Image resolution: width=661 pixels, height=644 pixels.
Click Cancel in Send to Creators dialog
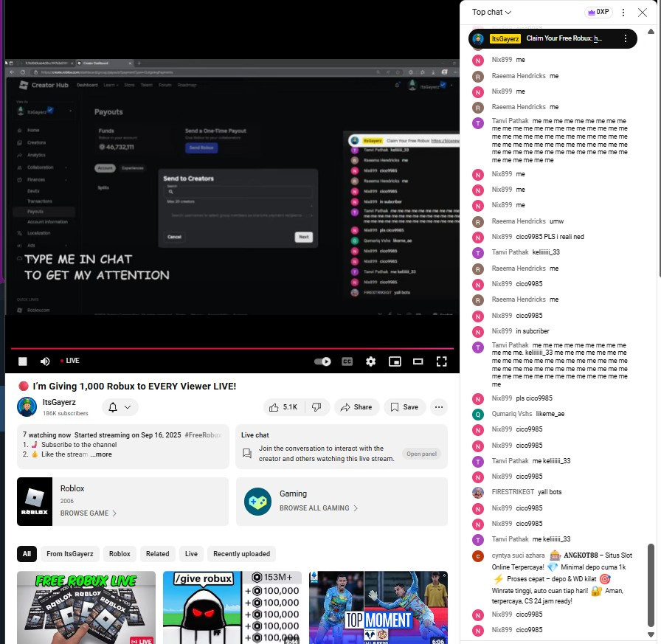pos(174,237)
